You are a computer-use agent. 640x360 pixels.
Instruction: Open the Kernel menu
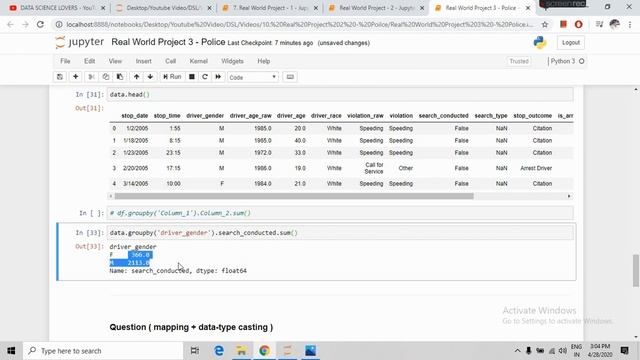coord(199,61)
